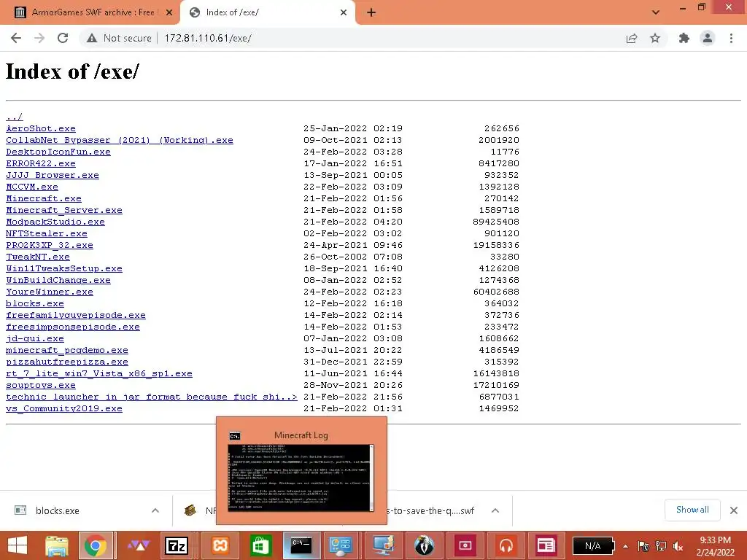Download AeroShot.exe
Viewport: 747px width, 560px height.
click(x=41, y=128)
